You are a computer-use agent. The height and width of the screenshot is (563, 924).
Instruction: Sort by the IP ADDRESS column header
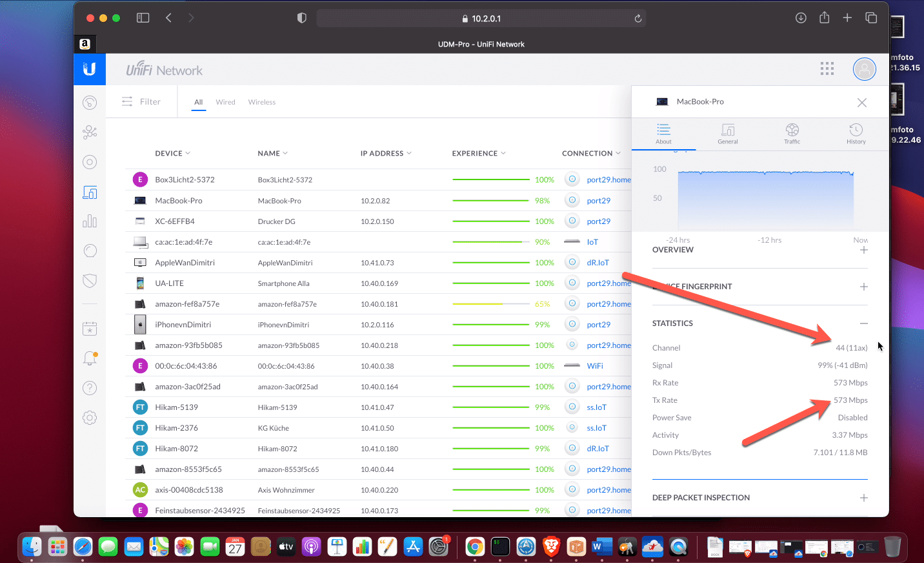click(x=386, y=153)
